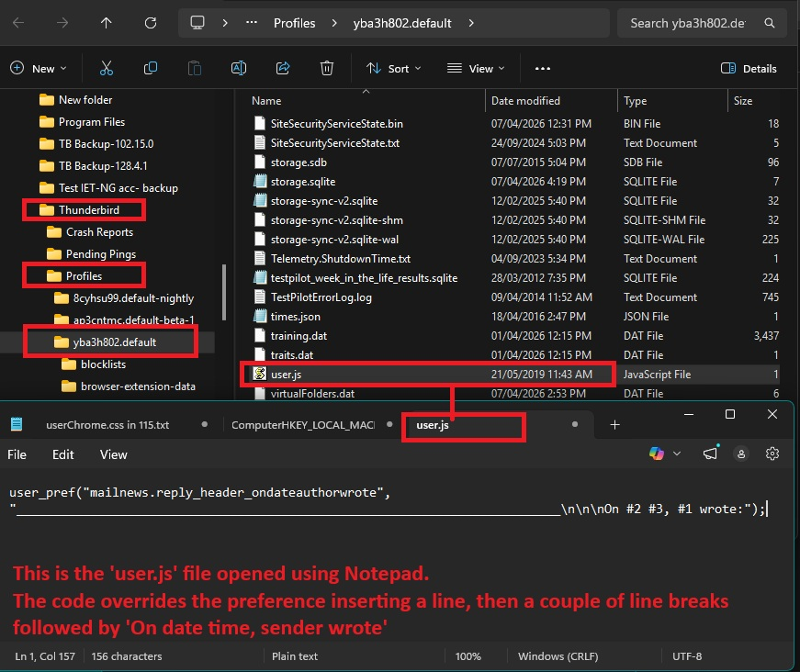Click the Delete trash can icon

(327, 68)
